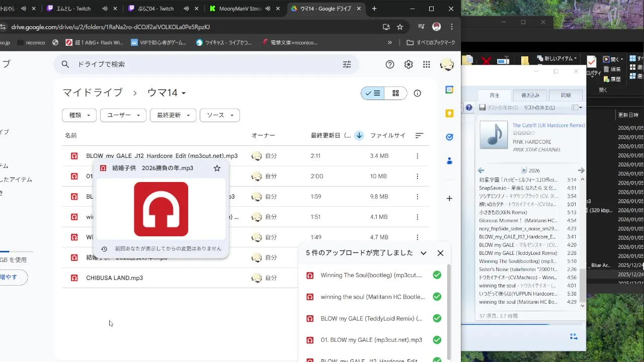Close the upload complete notification
Viewport: 644px width, 362px height.
click(x=440, y=253)
